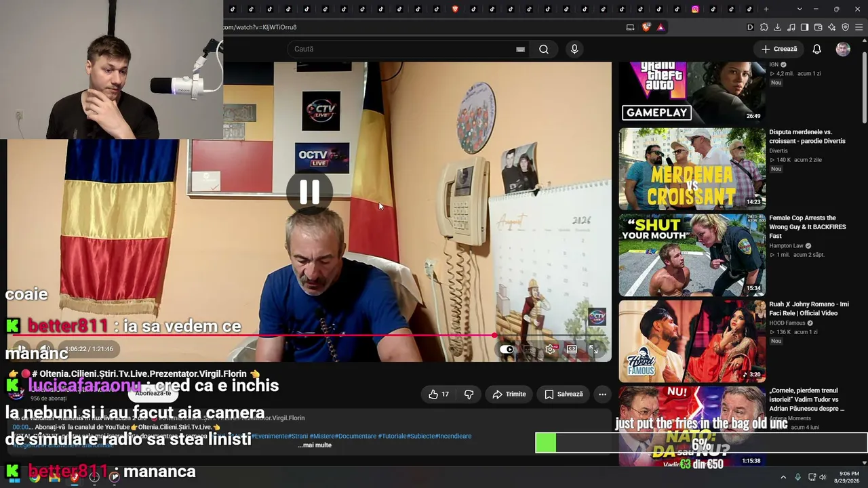Show hidden system tray icons chevron

783,477
